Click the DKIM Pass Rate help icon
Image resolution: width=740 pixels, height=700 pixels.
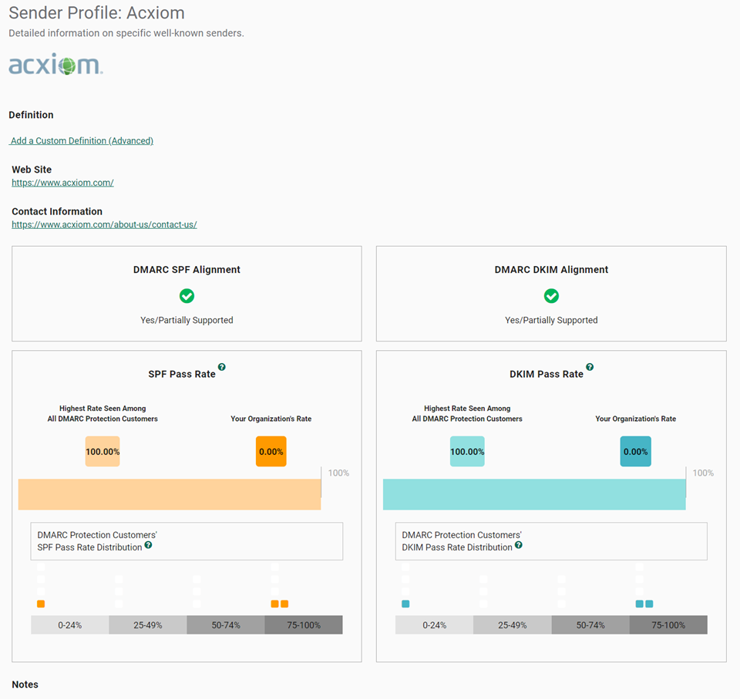pyautogui.click(x=590, y=367)
